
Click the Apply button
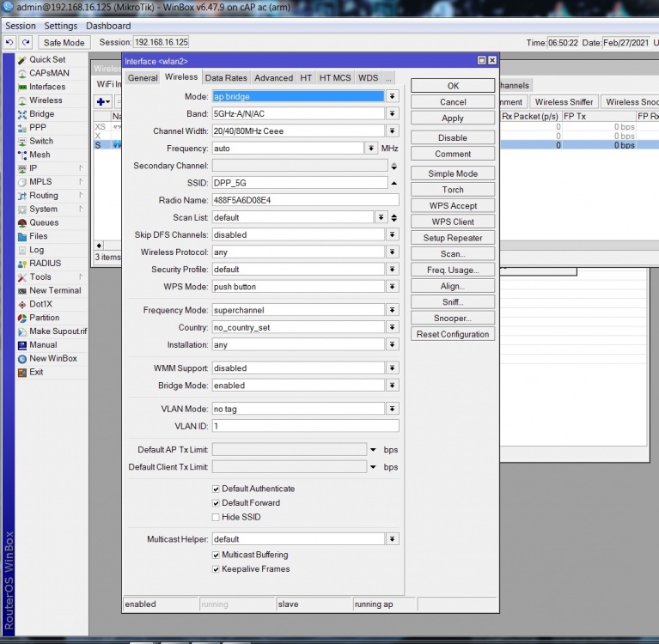(x=452, y=118)
